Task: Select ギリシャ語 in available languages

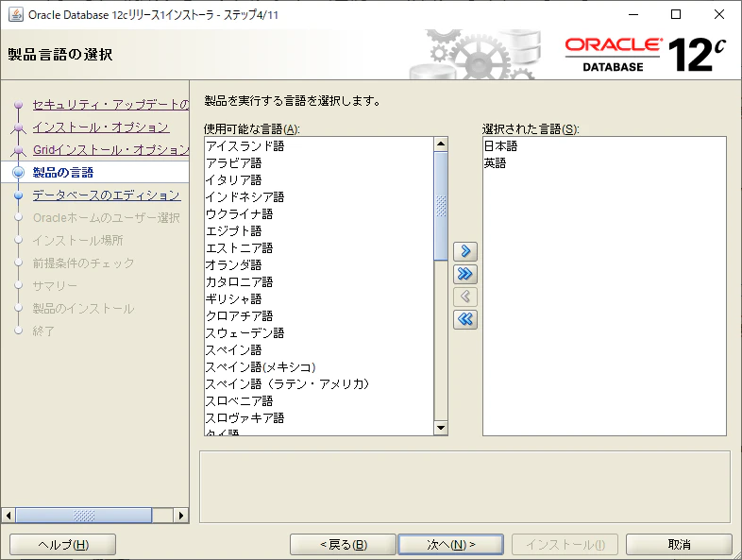Action: click(x=319, y=299)
